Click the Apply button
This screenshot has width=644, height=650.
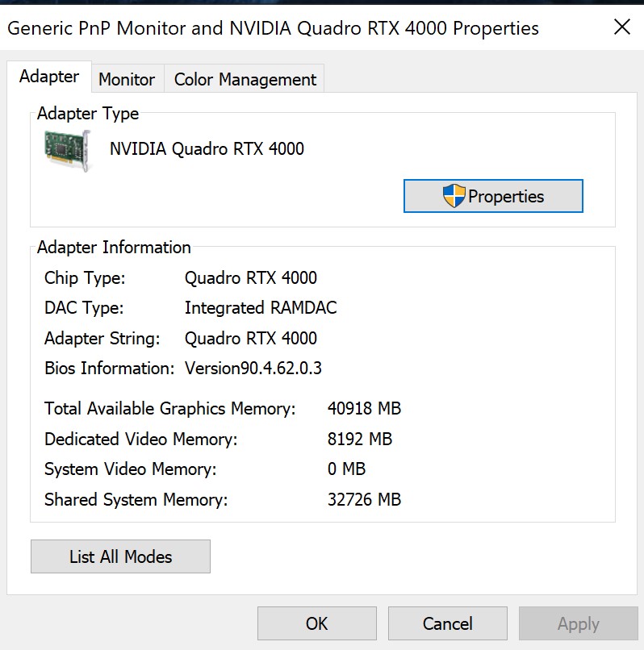578,623
